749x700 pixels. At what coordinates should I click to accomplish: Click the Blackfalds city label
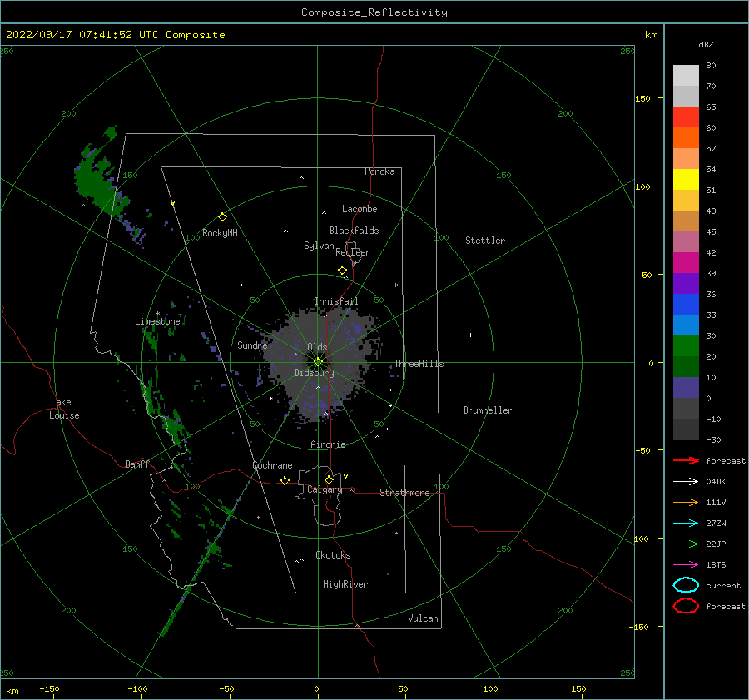click(354, 231)
